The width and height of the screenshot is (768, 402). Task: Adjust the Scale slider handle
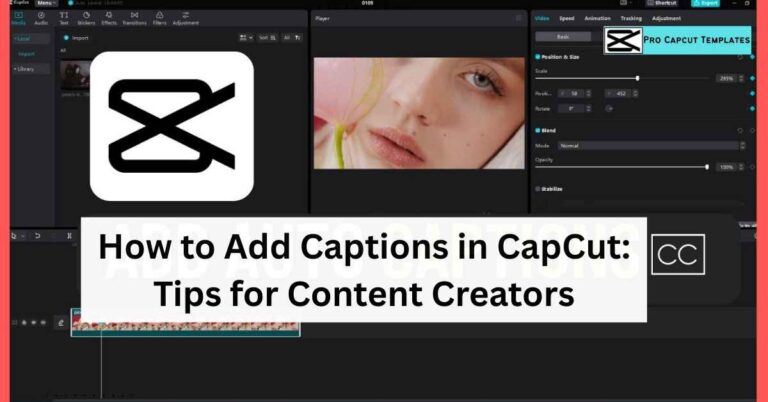click(x=637, y=78)
